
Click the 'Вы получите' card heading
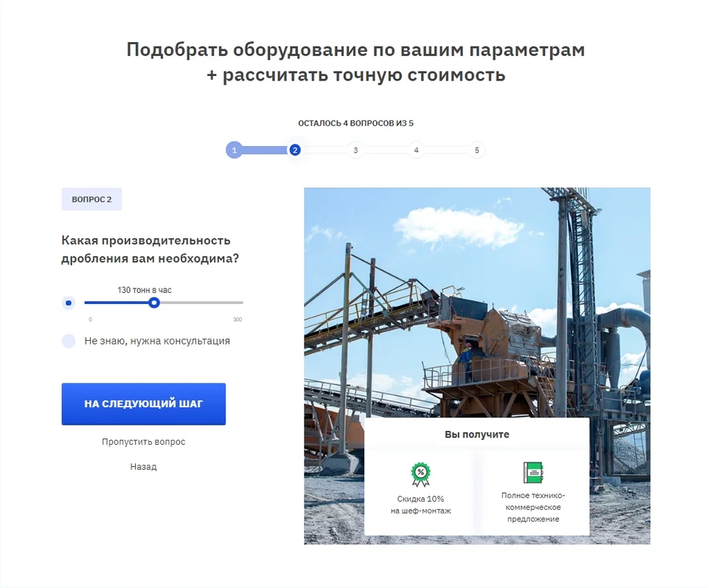pyautogui.click(x=477, y=435)
